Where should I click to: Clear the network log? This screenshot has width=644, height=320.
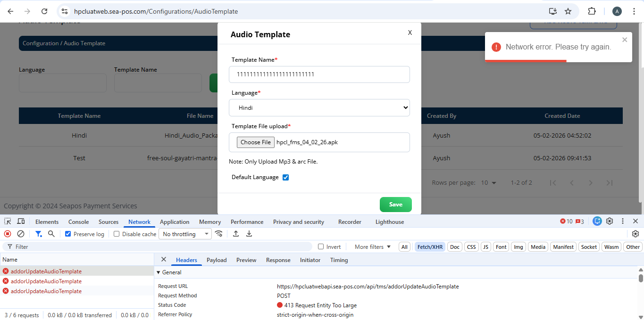pyautogui.click(x=21, y=234)
